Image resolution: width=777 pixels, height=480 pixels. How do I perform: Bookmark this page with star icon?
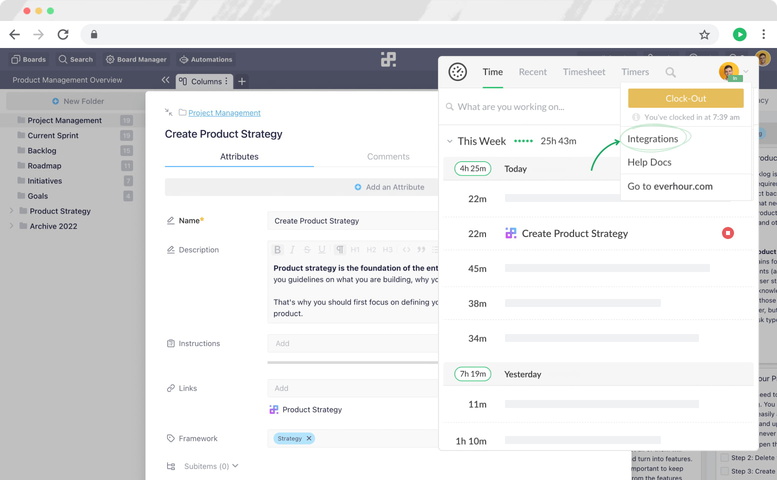704,35
